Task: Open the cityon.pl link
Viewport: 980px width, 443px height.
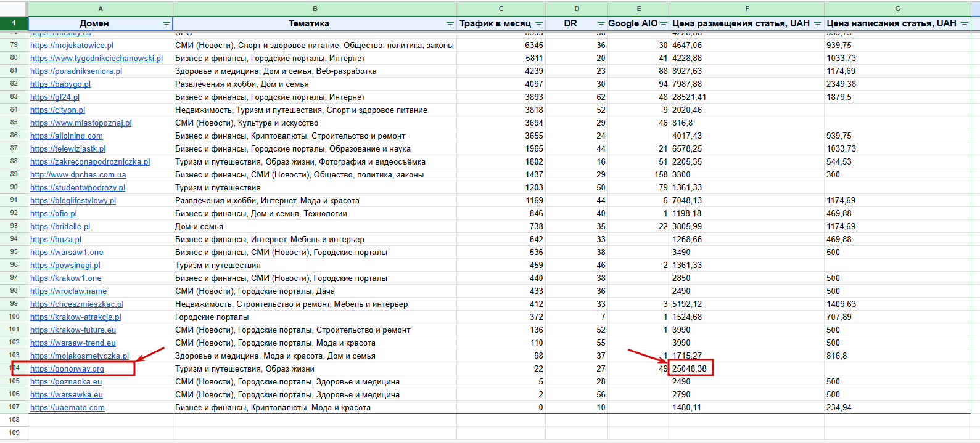Action: [x=57, y=110]
